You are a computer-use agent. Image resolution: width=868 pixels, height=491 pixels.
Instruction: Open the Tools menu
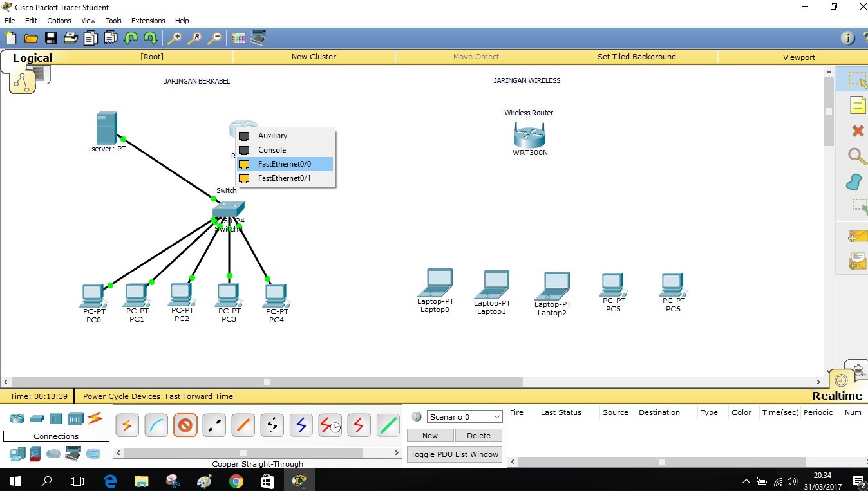click(x=113, y=21)
